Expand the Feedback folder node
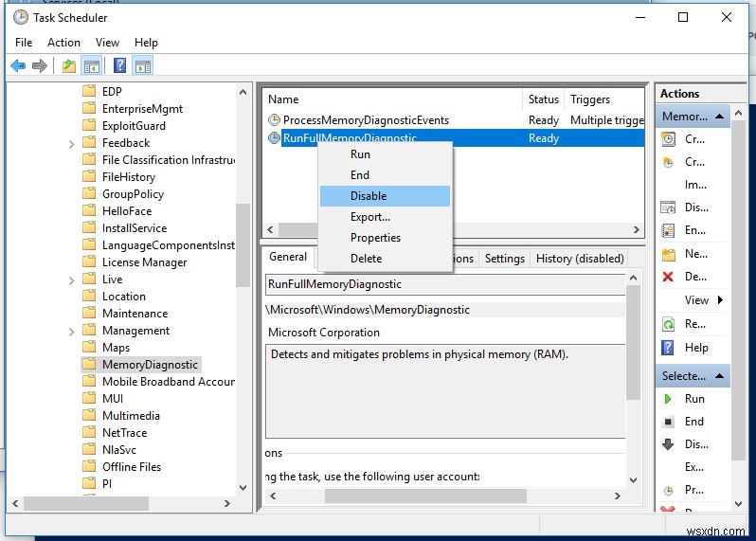 pyautogui.click(x=71, y=144)
